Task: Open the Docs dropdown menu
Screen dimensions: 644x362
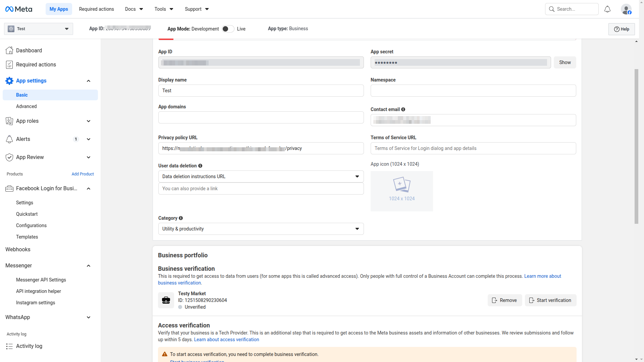Action: click(134, 9)
